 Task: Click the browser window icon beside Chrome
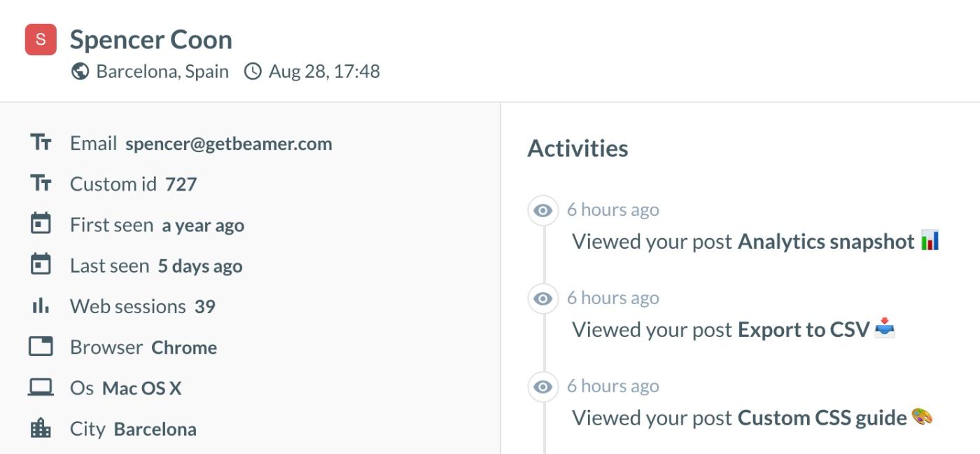tap(41, 347)
